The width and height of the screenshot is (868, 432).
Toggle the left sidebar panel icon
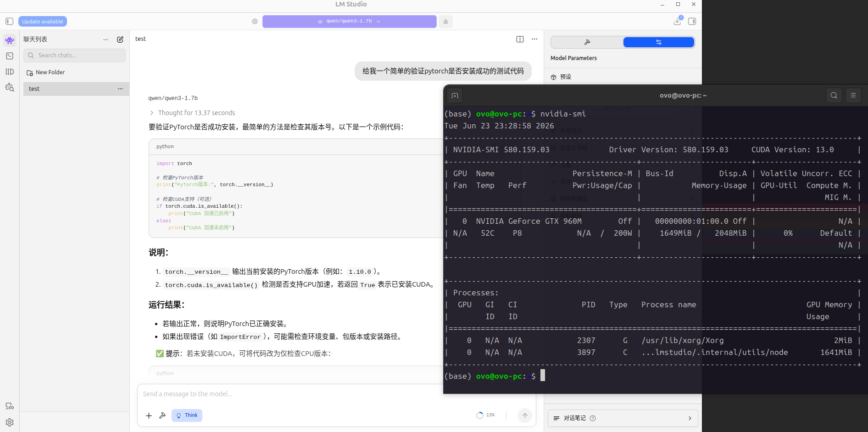pos(9,21)
